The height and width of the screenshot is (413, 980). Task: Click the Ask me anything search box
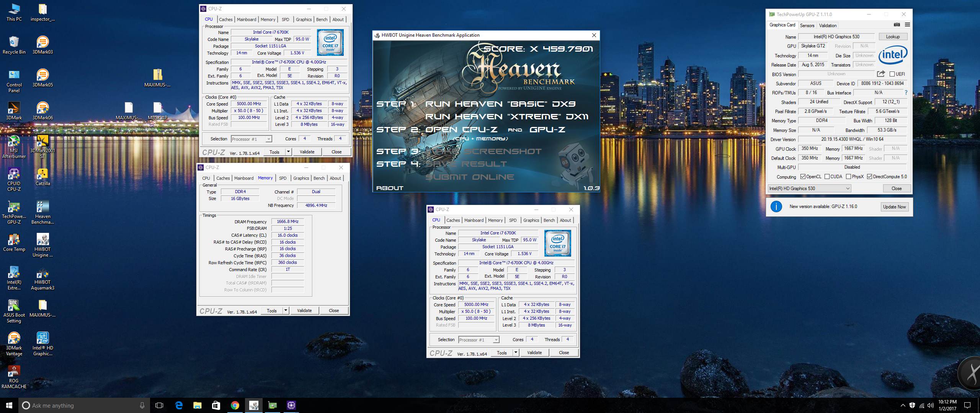click(x=84, y=406)
